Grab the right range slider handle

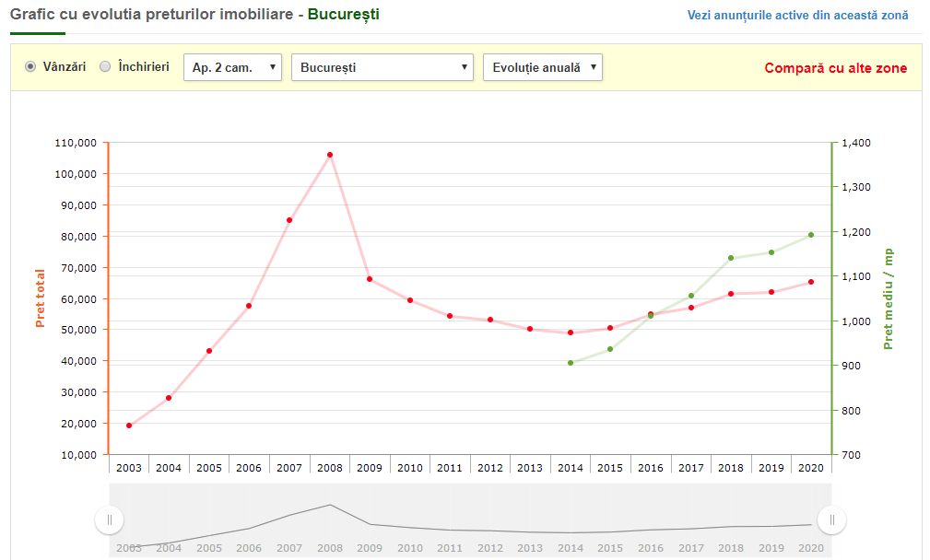[831, 520]
